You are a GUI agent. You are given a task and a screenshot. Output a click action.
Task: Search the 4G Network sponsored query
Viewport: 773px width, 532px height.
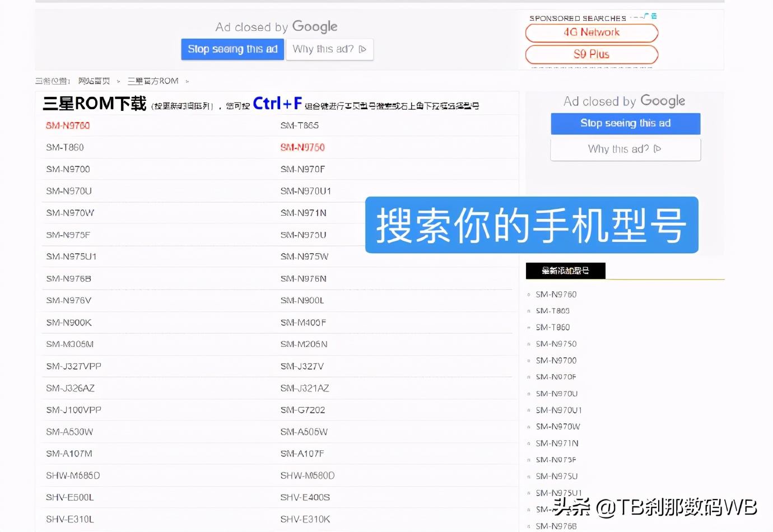click(x=591, y=32)
